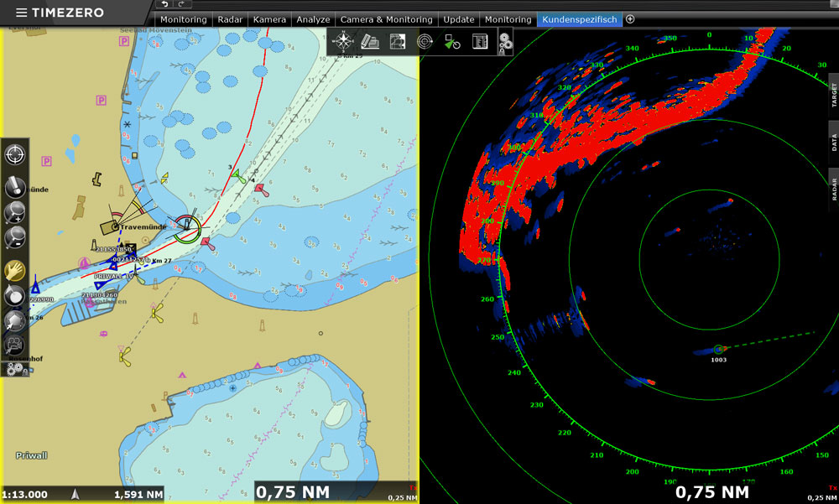Screen dimensions: 839x504
Task: Select the zoom in magnifier tool
Action: point(15,212)
